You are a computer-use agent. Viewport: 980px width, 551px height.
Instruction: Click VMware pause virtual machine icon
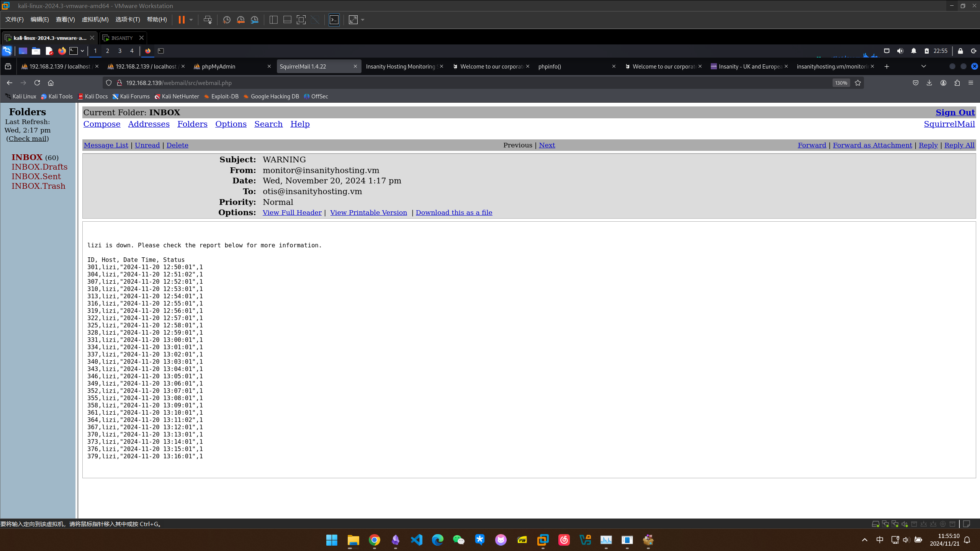(182, 20)
